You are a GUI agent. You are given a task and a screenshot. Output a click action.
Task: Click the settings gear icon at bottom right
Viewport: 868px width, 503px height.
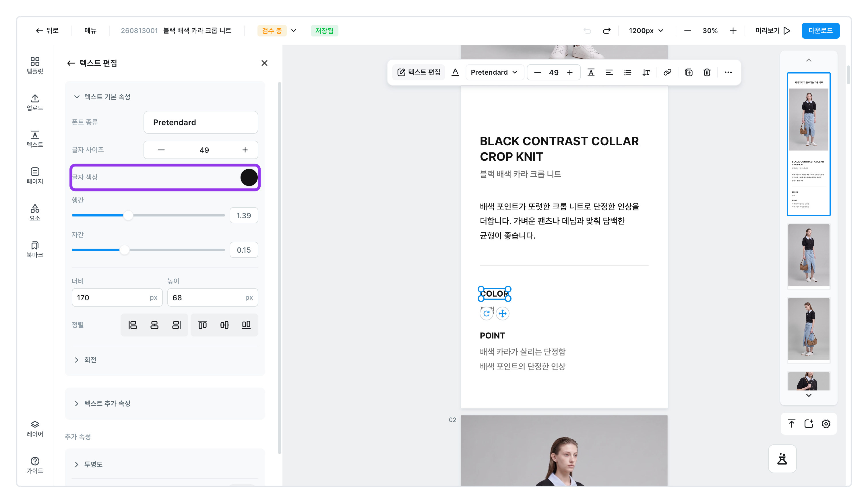(x=826, y=424)
